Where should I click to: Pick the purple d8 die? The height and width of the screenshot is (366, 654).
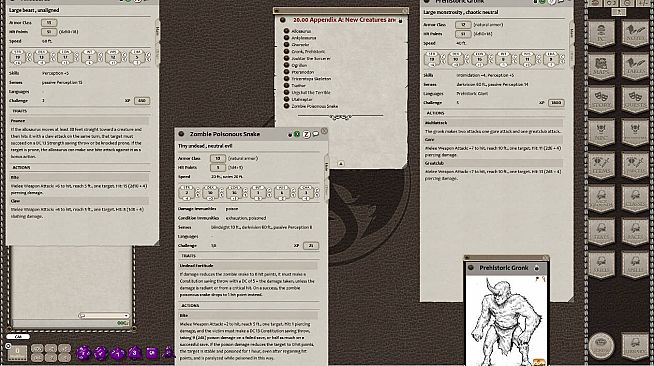point(134,353)
